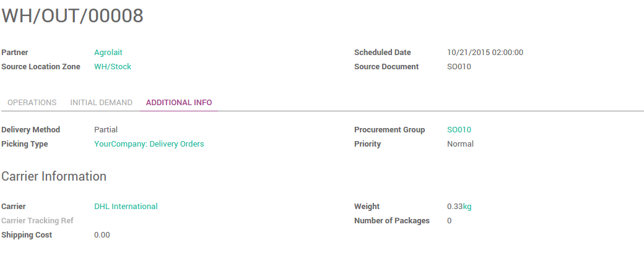Click the kg unit link beside Weight
This screenshot has height=253, width=644.
tap(468, 207)
